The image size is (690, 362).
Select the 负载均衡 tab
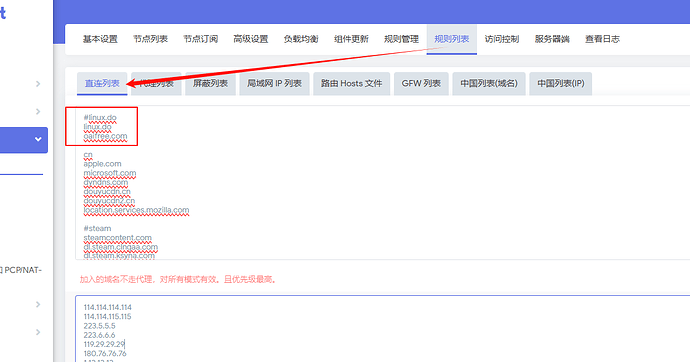tap(301, 39)
